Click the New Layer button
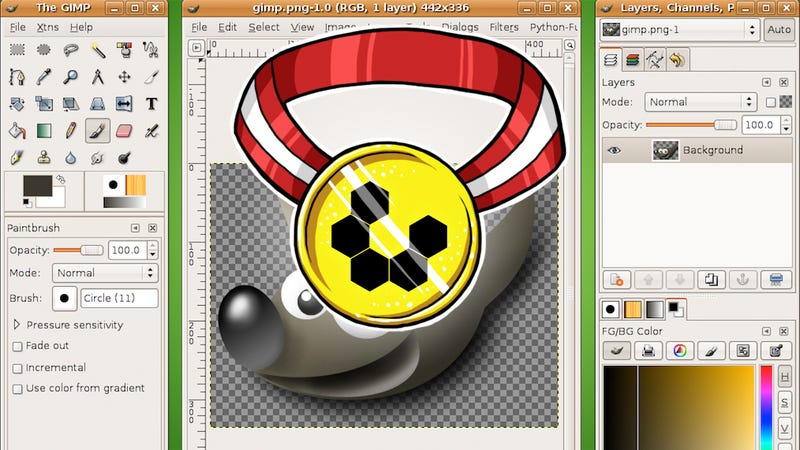This screenshot has height=450, width=800. pyautogui.click(x=616, y=280)
